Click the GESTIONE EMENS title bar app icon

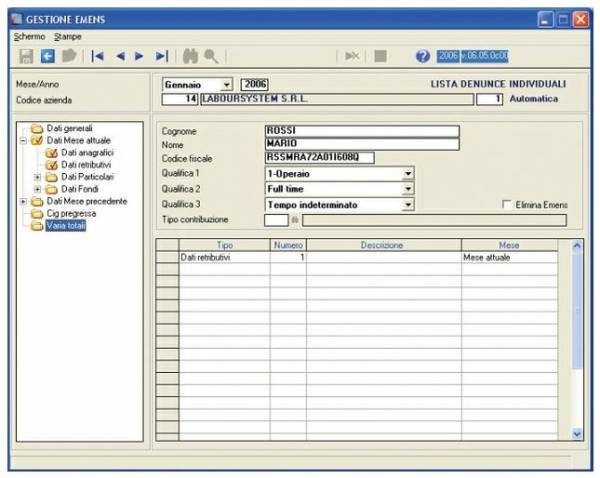click(17, 19)
